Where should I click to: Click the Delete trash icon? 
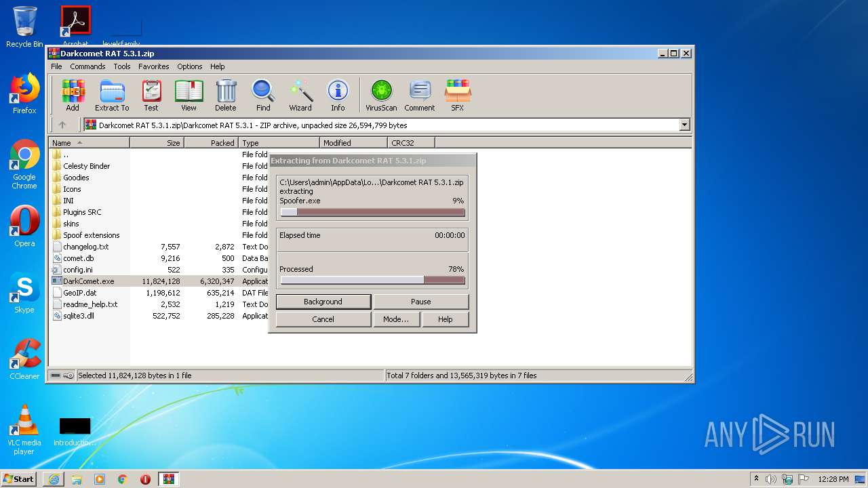coord(226,96)
